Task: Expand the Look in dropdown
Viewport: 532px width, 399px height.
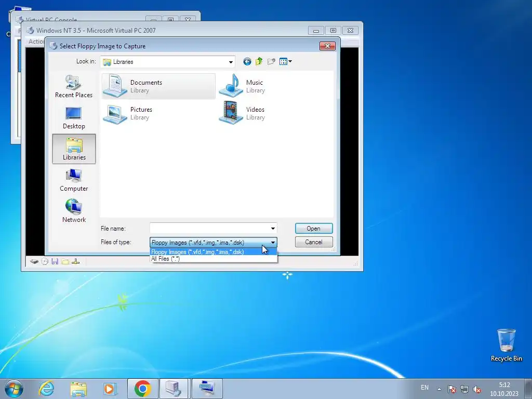Action: pos(231,62)
